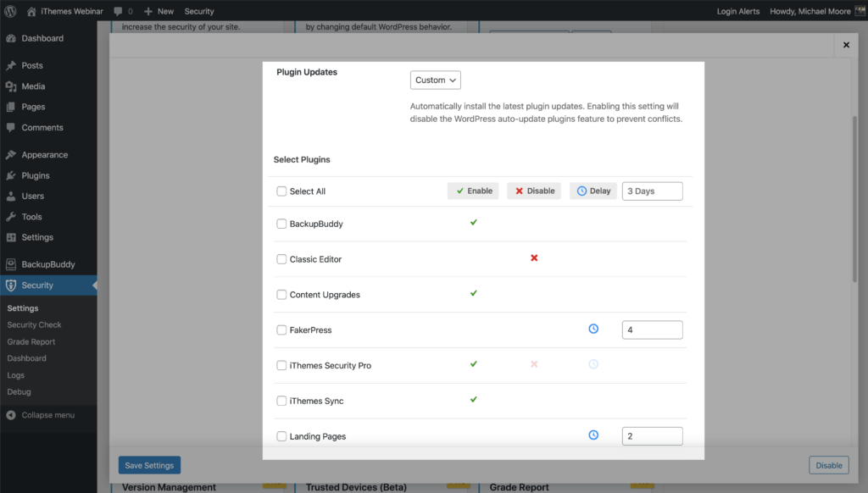This screenshot has height=493, width=868.
Task: Open the Logs submenu item
Action: tap(15, 375)
